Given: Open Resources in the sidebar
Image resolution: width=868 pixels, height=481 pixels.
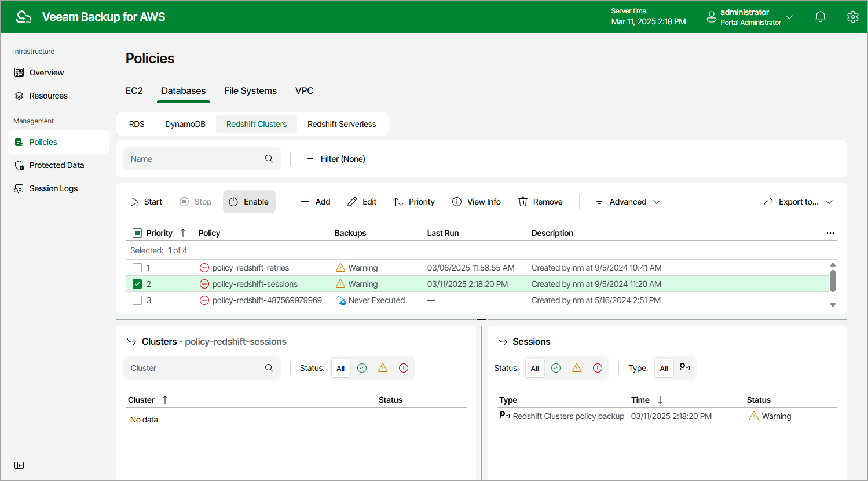Looking at the screenshot, I should pos(58,96).
